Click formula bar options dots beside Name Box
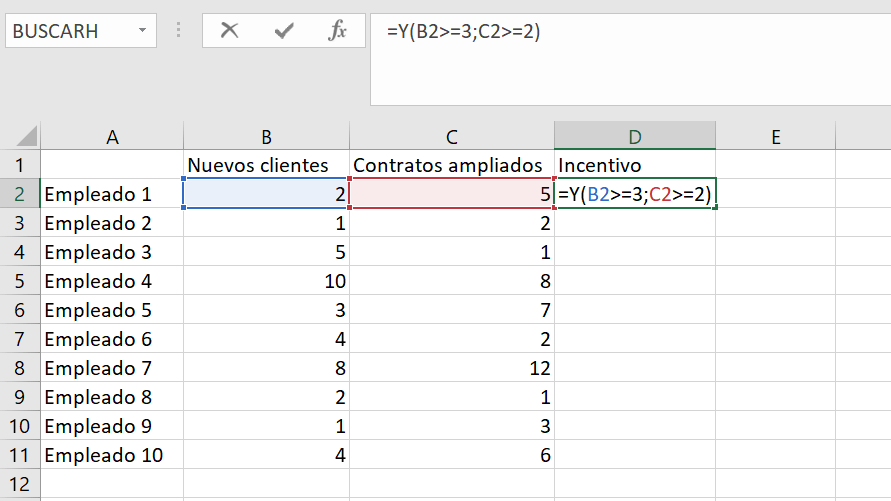 pyautogui.click(x=178, y=30)
